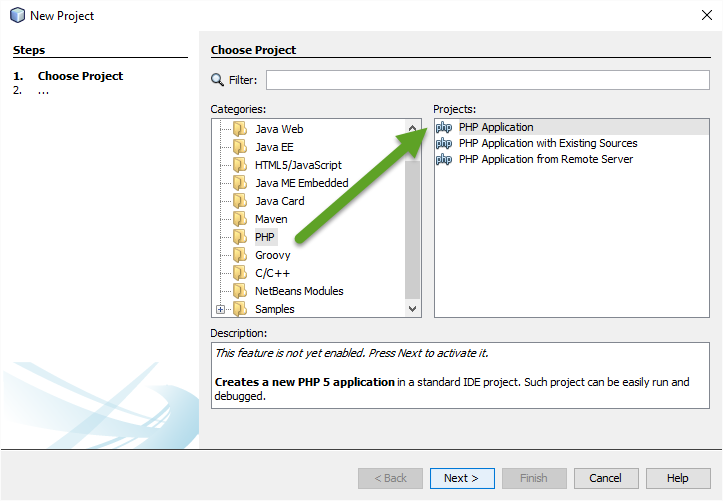Select the Java Web category

pyautogui.click(x=279, y=129)
